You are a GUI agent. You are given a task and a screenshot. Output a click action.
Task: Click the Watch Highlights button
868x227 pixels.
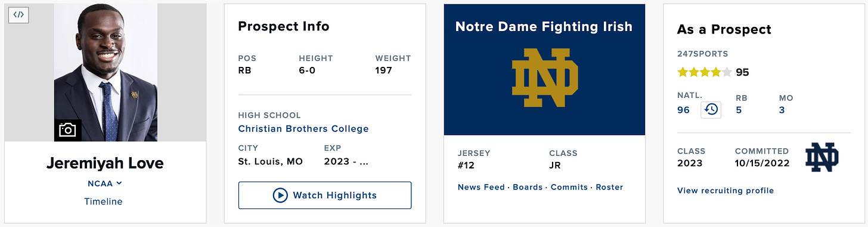tap(325, 195)
